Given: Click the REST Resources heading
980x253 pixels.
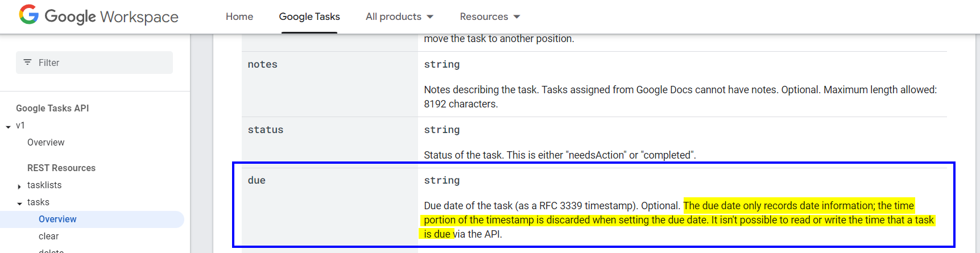Looking at the screenshot, I should click(61, 168).
